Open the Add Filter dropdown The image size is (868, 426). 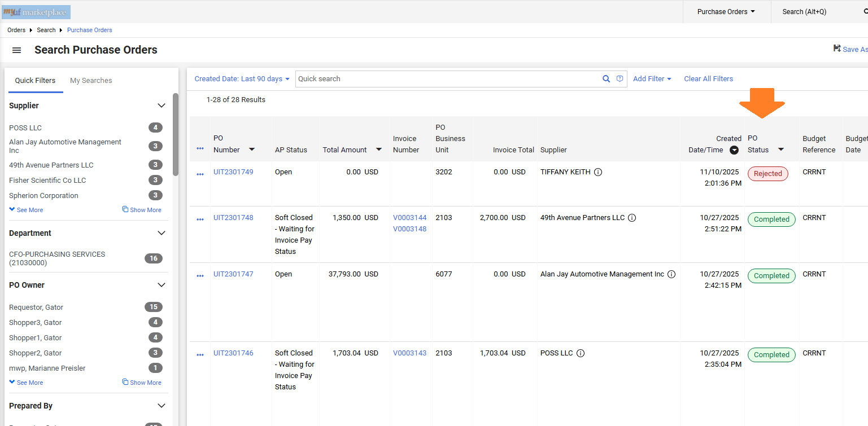(652, 79)
